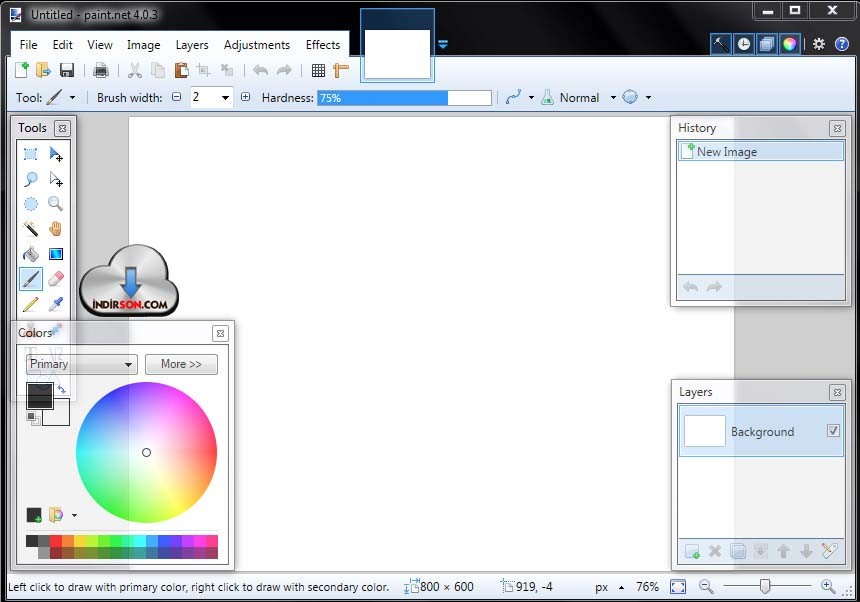Select the Paint Bucket tool
The image size is (860, 602).
(x=31, y=254)
